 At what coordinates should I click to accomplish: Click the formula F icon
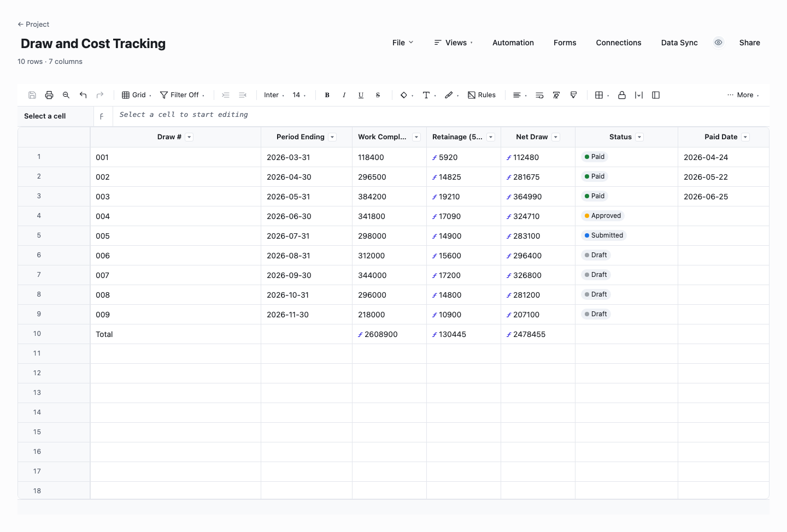(x=102, y=116)
